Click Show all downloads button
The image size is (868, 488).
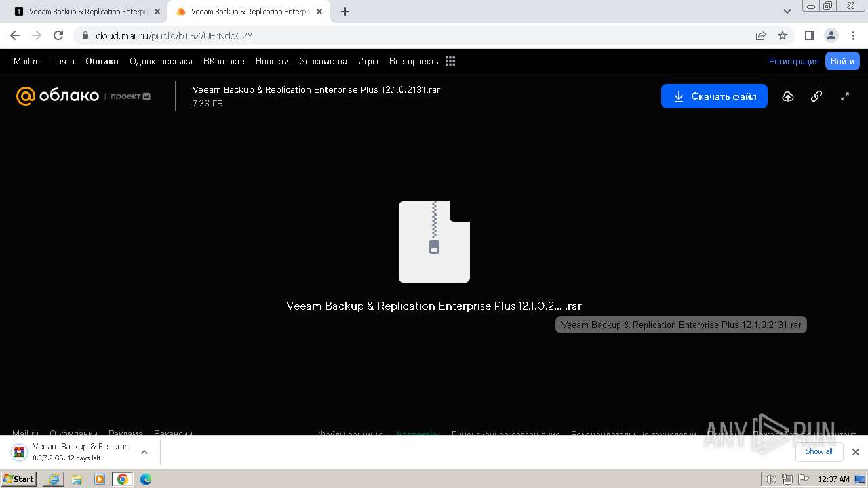(819, 451)
